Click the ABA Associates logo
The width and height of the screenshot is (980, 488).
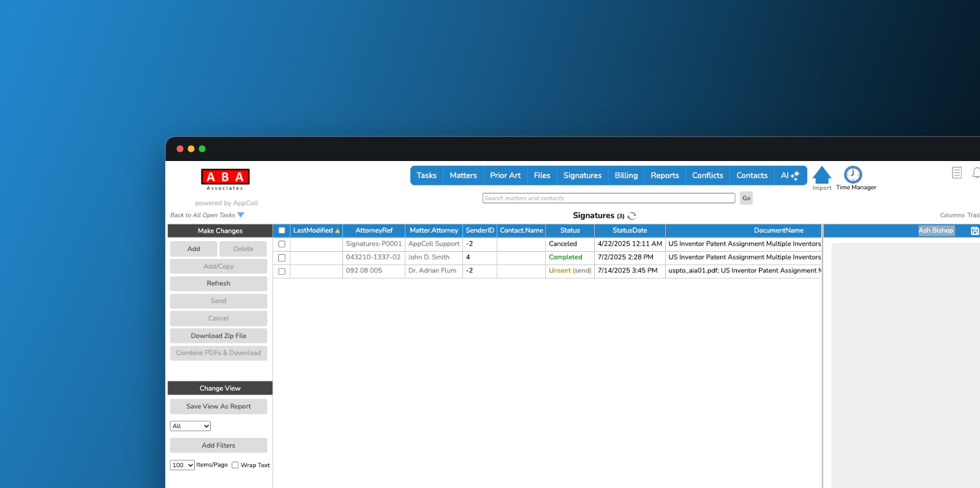225,179
